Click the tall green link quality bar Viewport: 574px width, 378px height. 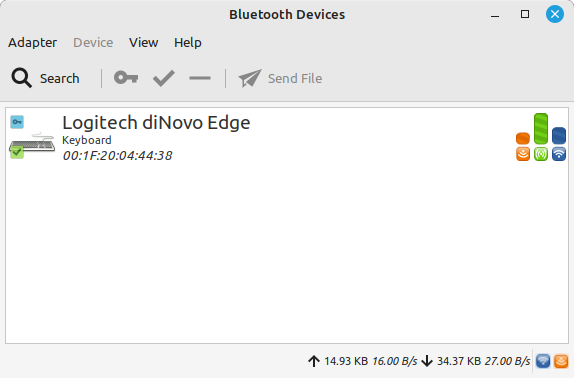coord(541,129)
